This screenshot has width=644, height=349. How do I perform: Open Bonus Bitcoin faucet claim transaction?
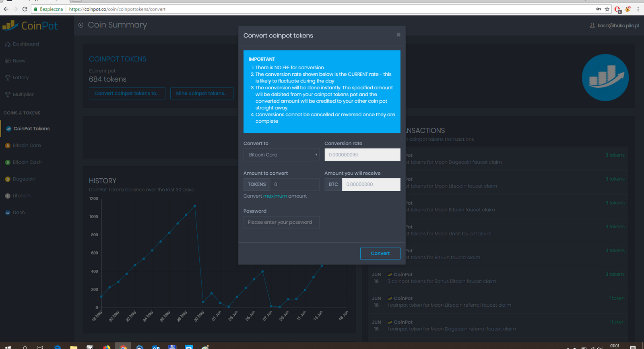click(x=498, y=278)
